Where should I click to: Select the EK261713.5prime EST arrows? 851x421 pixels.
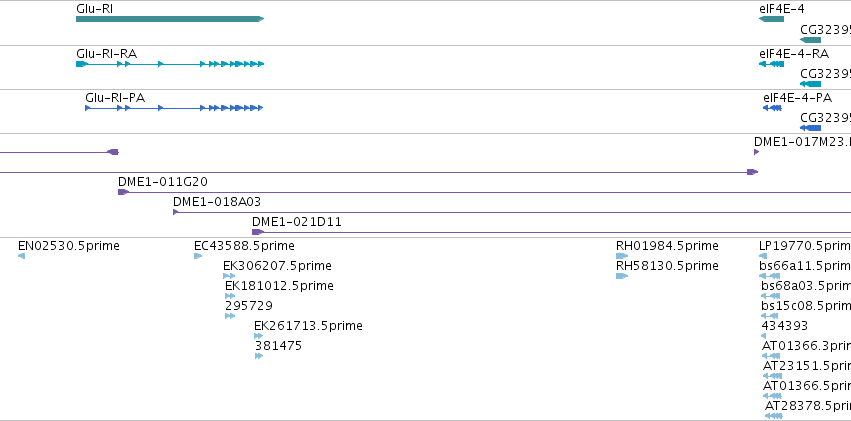click(x=259, y=336)
